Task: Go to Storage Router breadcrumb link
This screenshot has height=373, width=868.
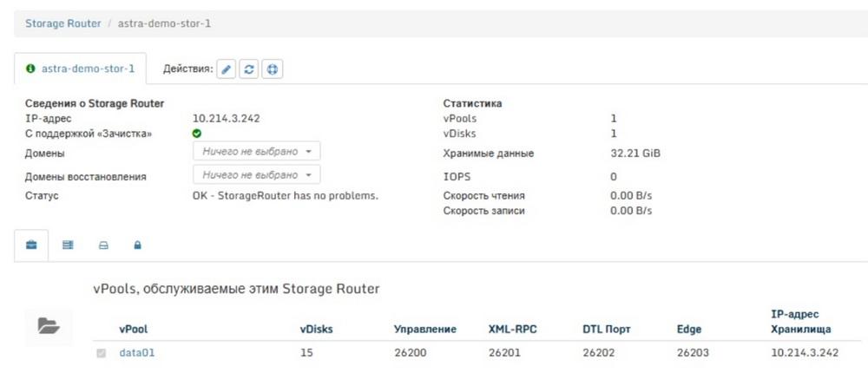Action: click(63, 23)
